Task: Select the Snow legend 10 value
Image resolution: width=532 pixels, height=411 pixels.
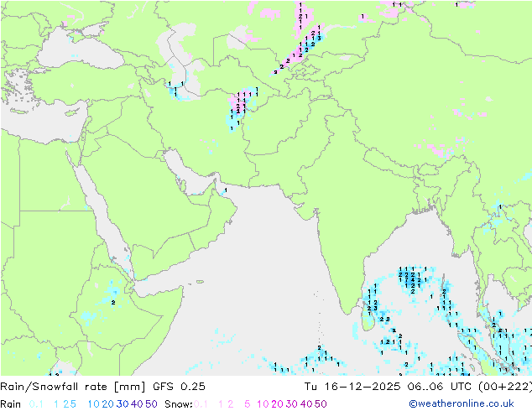Action: point(263,404)
